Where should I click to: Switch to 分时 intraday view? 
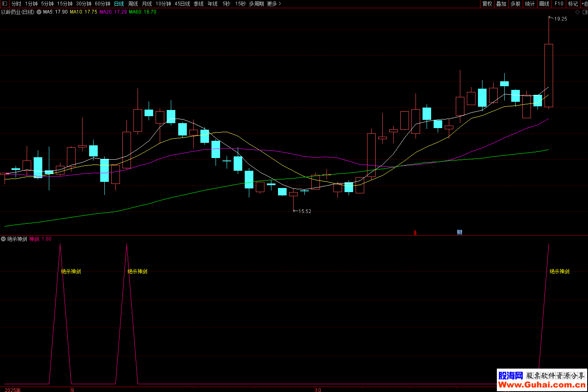tap(16, 4)
